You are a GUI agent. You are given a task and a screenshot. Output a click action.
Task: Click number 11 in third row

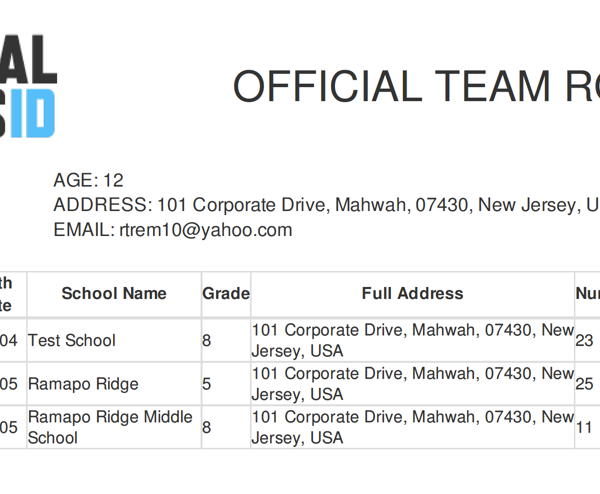(584, 427)
